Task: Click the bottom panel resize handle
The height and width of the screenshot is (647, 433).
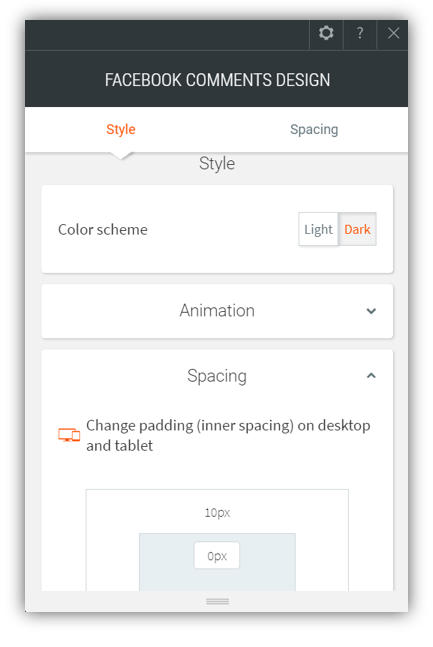Action: 218,601
